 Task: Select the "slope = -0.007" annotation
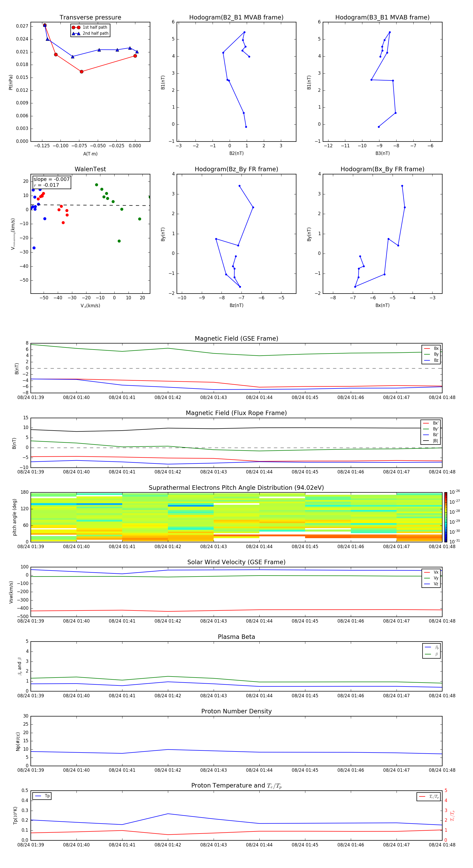pyautogui.click(x=52, y=179)
